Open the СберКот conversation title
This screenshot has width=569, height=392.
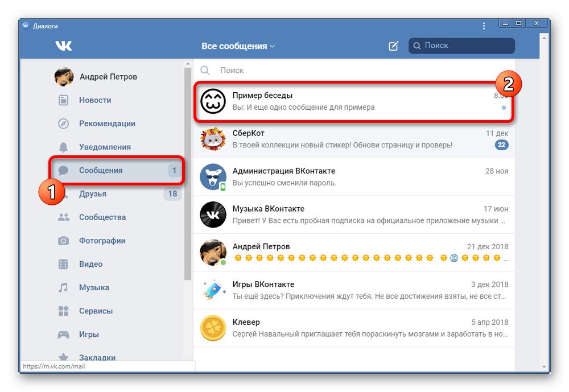click(x=248, y=133)
